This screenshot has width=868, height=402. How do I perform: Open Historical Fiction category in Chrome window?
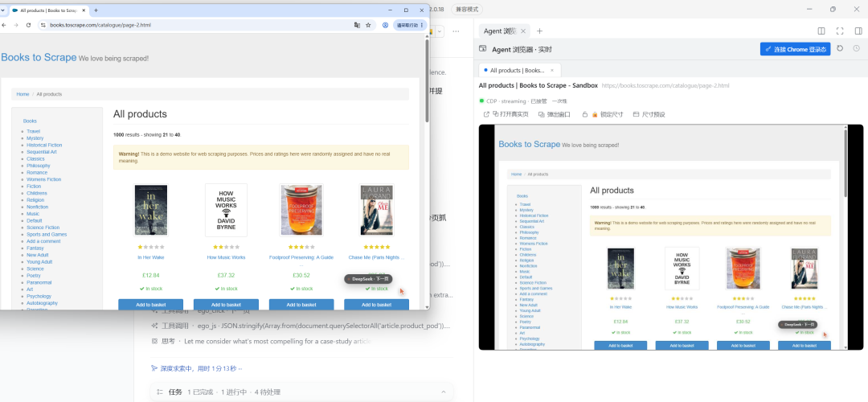pos(44,145)
